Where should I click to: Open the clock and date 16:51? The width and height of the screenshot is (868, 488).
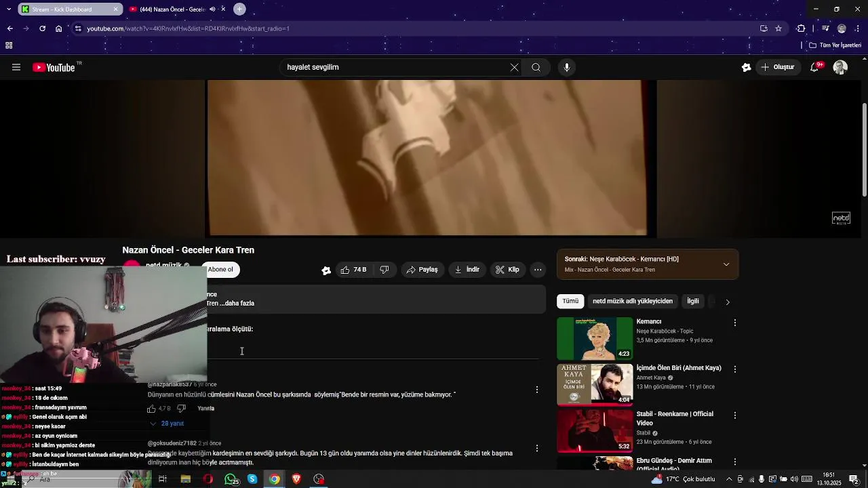tap(829, 479)
